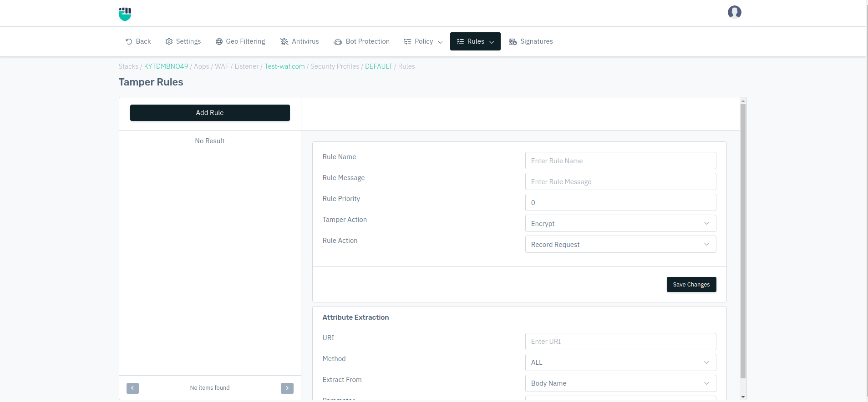This screenshot has width=868, height=402.
Task: Open the Geo Filtering tab
Action: click(x=240, y=41)
